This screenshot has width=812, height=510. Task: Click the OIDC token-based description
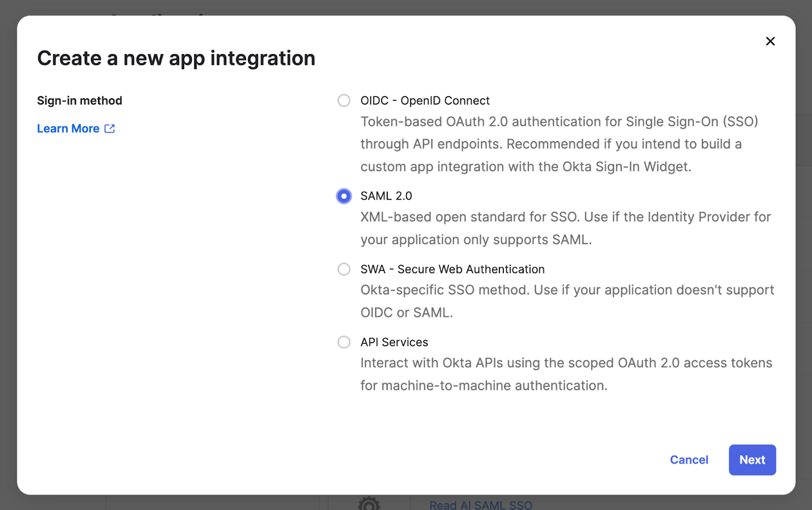click(558, 144)
